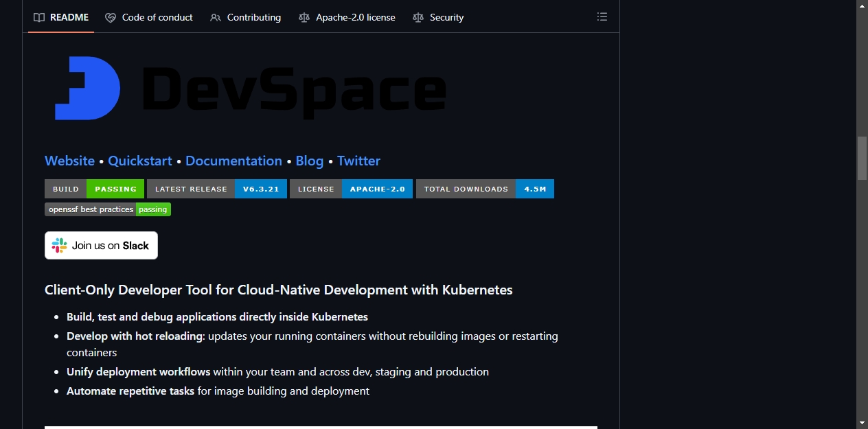Click text 'Build, test and debug applications'
This screenshot has width=868, height=429.
pyautogui.click(x=217, y=317)
